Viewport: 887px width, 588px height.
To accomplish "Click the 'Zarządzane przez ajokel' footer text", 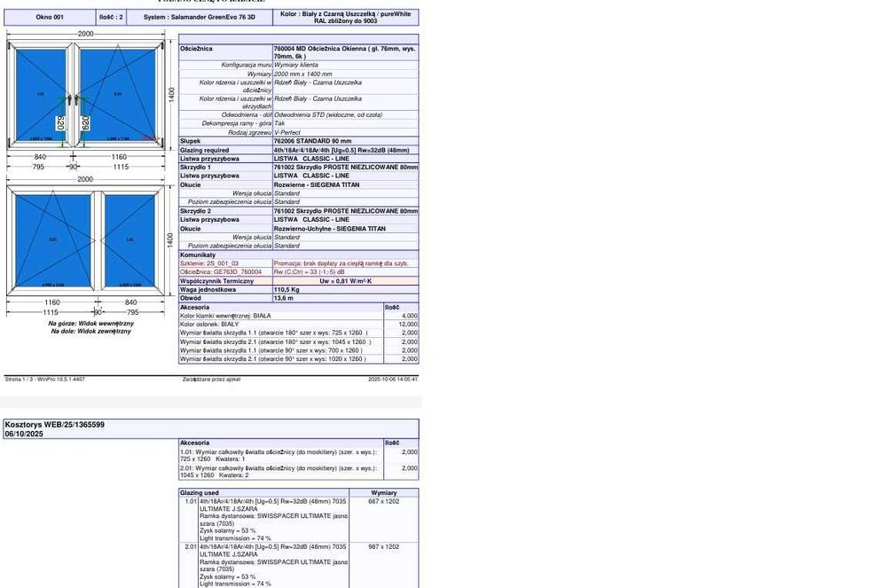I will click(x=211, y=380).
